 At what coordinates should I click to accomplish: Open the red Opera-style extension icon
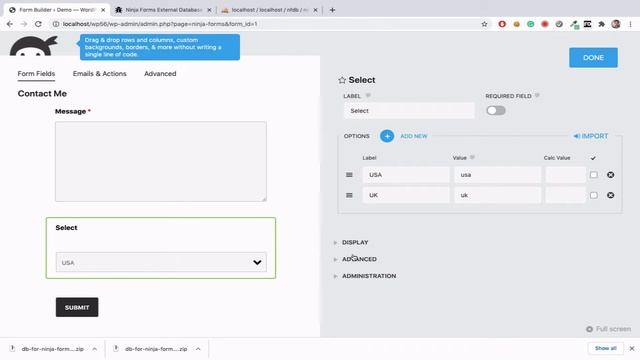(x=502, y=24)
